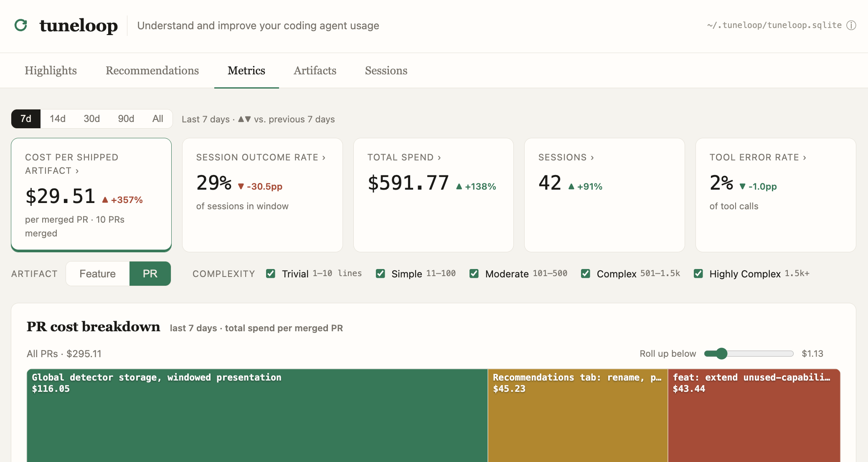Expand the Total Spend chevron
This screenshot has width=868, height=462.
439,157
